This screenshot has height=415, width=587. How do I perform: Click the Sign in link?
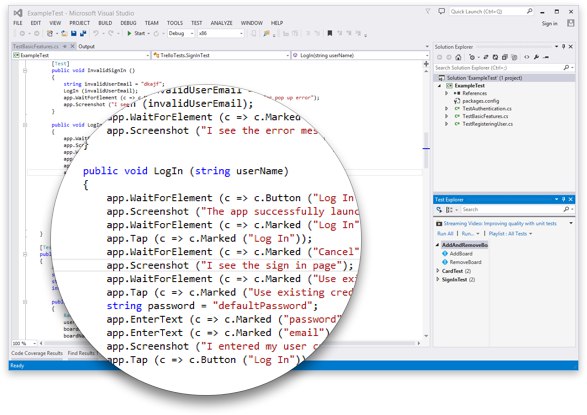(x=549, y=23)
